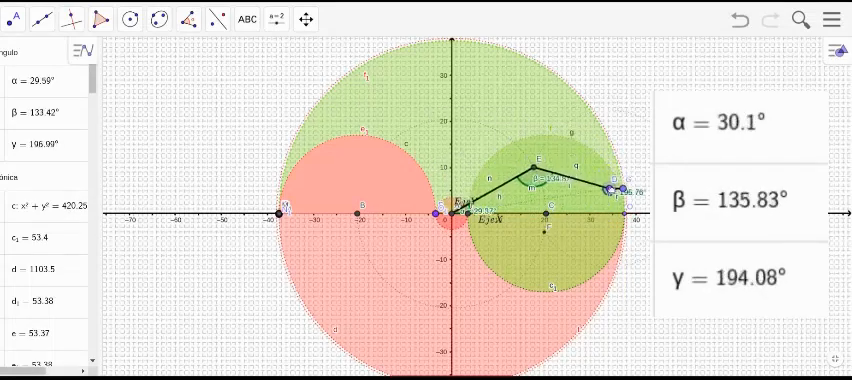Select the d = 1103.5 row
Screen dimensions: 852x380
[44, 270]
